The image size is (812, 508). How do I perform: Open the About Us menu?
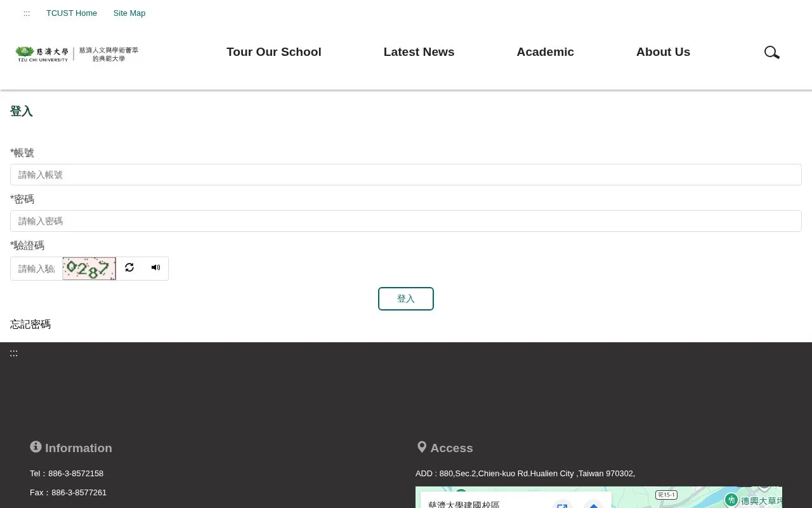[x=663, y=52]
